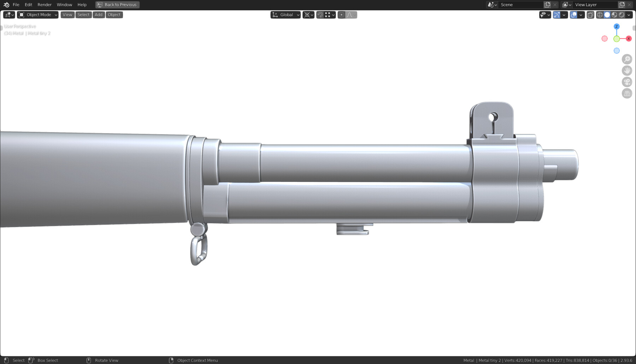Open the Transform Orientation dropdown showing Global
This screenshot has width=636, height=364.
(x=286, y=14)
